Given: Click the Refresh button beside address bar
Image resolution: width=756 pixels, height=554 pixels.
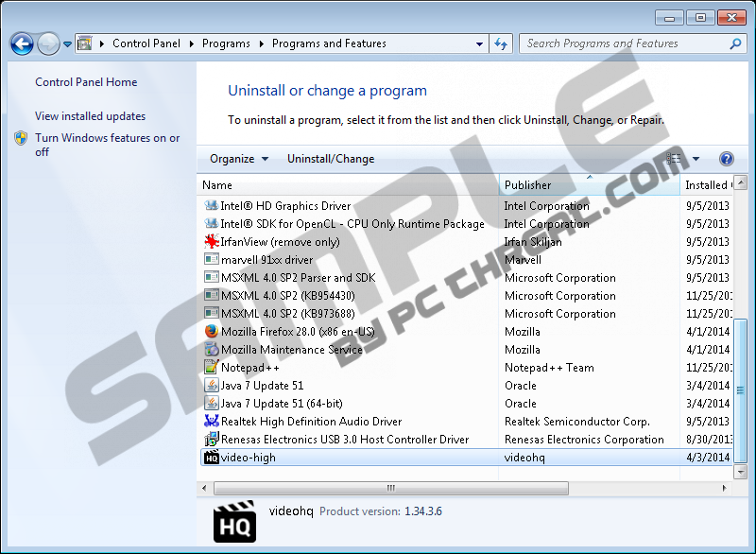Looking at the screenshot, I should (501, 43).
